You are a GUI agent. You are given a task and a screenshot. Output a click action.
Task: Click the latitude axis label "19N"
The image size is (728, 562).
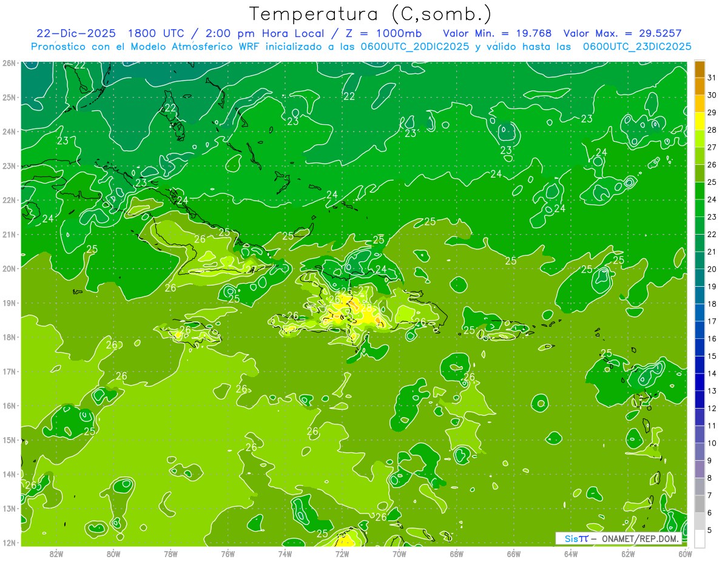click(x=9, y=303)
